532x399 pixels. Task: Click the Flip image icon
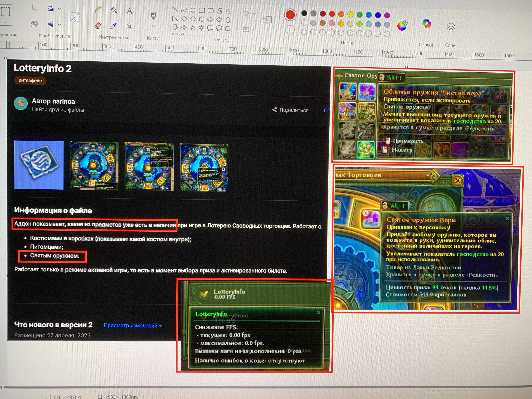tap(51, 24)
